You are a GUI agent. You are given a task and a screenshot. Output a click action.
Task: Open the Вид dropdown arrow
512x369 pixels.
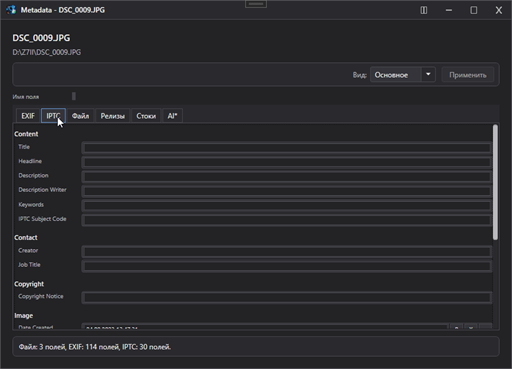click(x=428, y=74)
